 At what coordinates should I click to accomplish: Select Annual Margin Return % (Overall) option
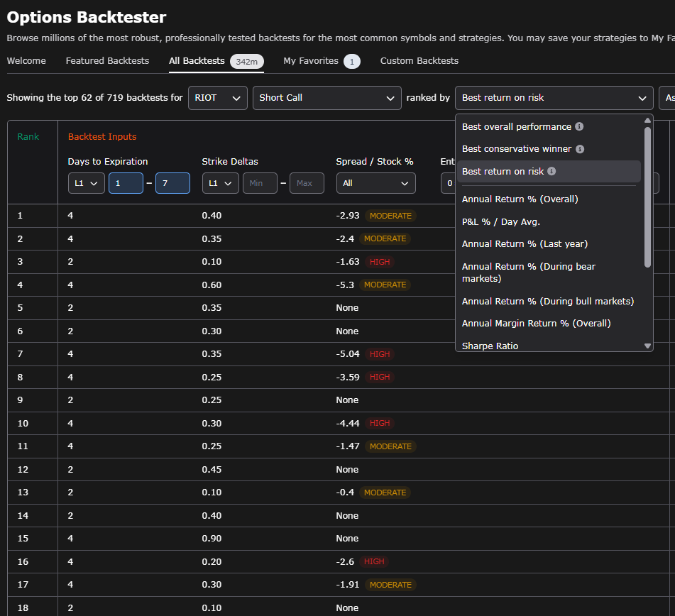click(549, 324)
